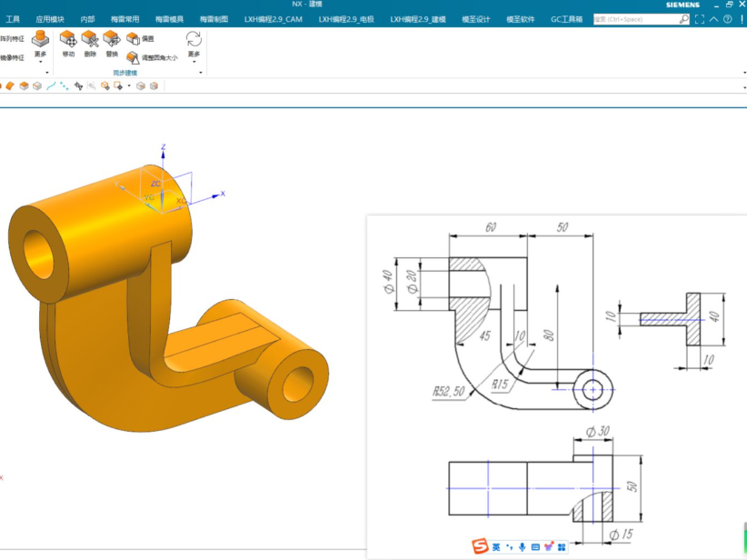Click the 镜像特征 mirror feature button
The width and height of the screenshot is (747, 560).
click(x=13, y=57)
